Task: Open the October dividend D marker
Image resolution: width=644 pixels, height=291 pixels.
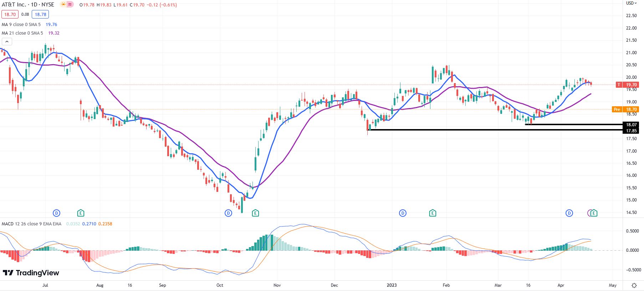Action: (x=229, y=213)
